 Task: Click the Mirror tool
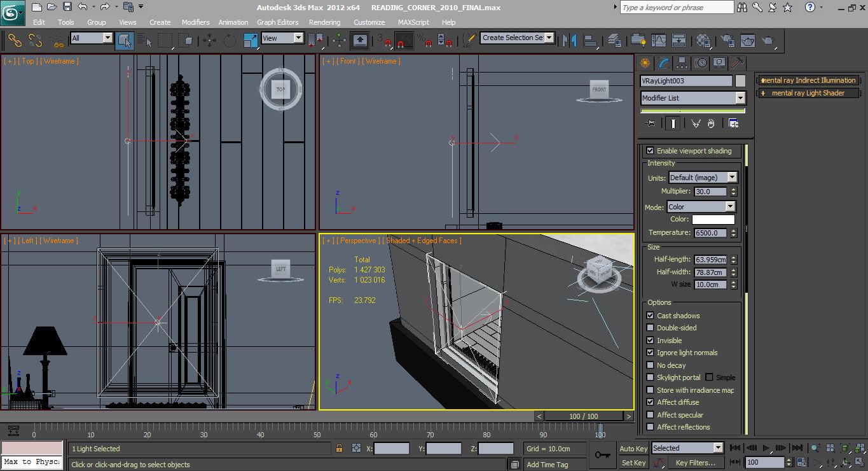point(570,41)
